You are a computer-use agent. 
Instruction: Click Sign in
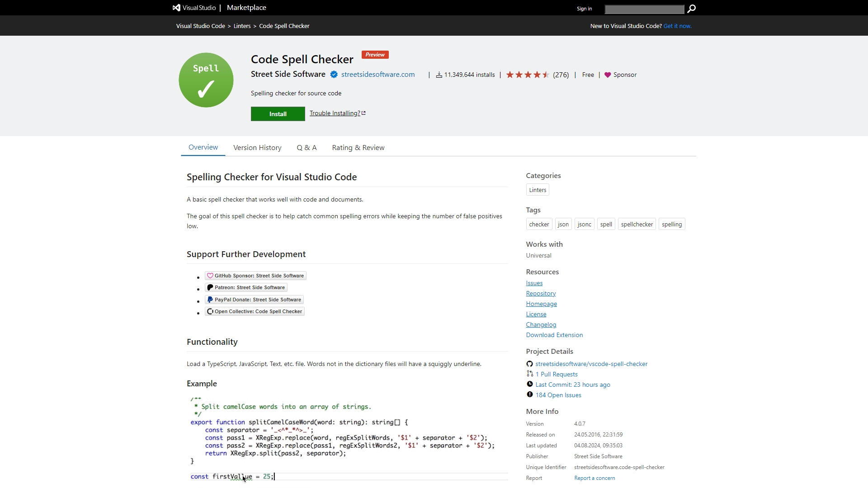tap(584, 9)
